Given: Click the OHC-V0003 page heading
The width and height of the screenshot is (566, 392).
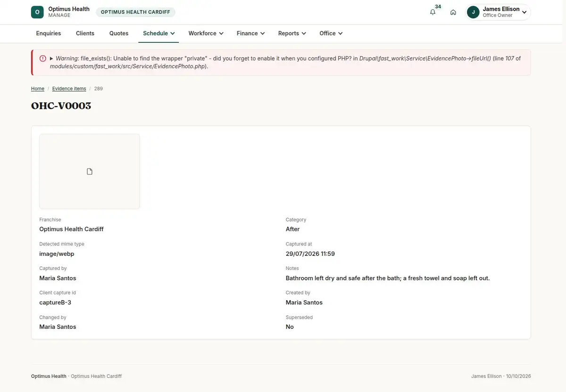Looking at the screenshot, I should (x=61, y=106).
